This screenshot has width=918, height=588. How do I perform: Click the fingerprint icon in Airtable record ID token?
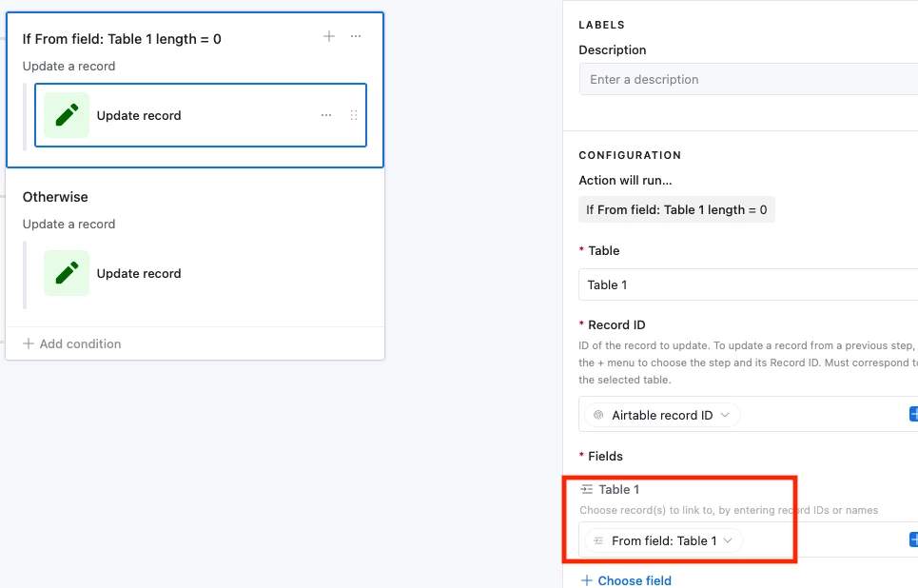coord(598,416)
